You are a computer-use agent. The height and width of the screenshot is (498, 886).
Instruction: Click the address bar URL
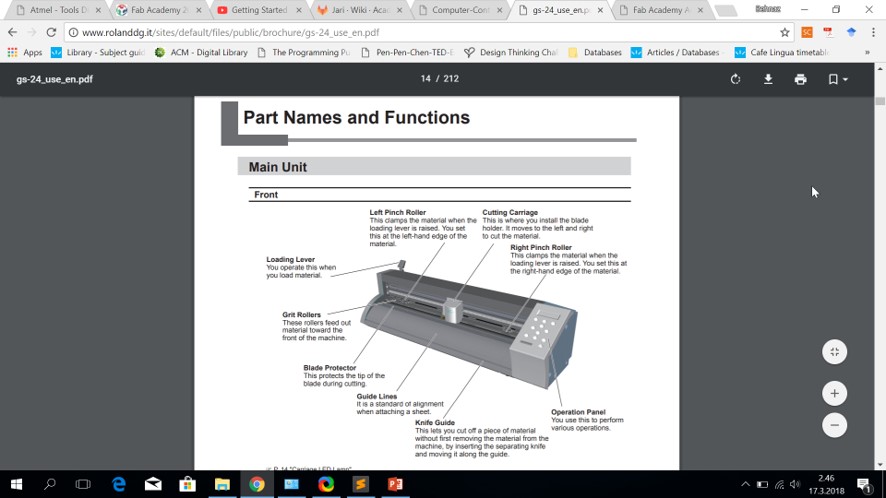point(231,33)
